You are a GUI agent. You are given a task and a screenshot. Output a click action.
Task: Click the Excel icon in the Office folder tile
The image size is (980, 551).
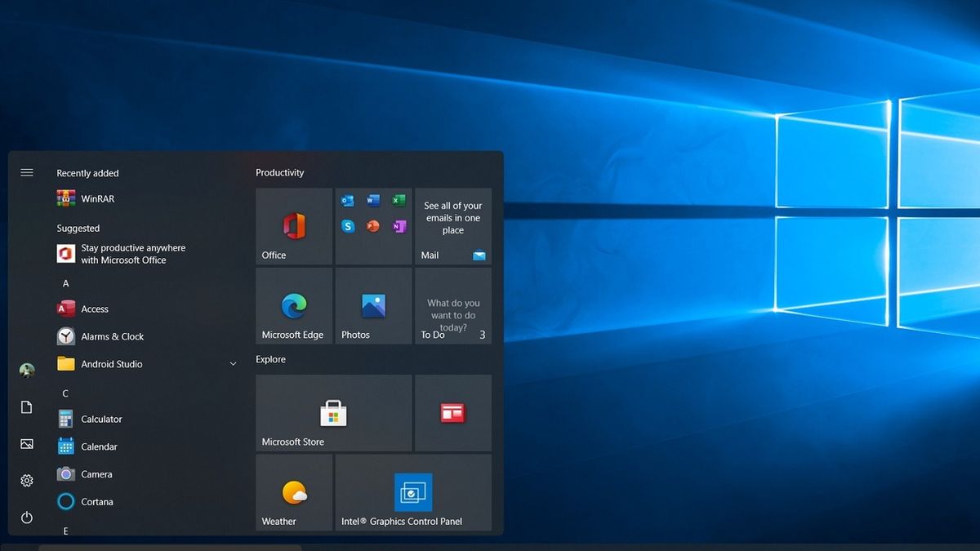click(x=399, y=201)
